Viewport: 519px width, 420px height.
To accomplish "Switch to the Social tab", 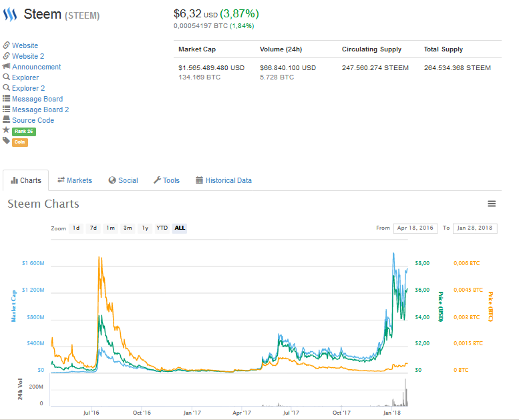I will point(123,180).
